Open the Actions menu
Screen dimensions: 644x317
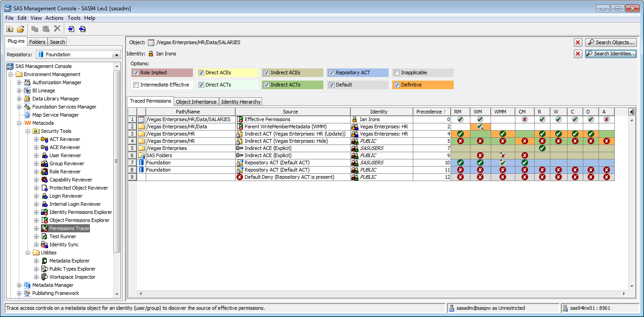point(54,18)
